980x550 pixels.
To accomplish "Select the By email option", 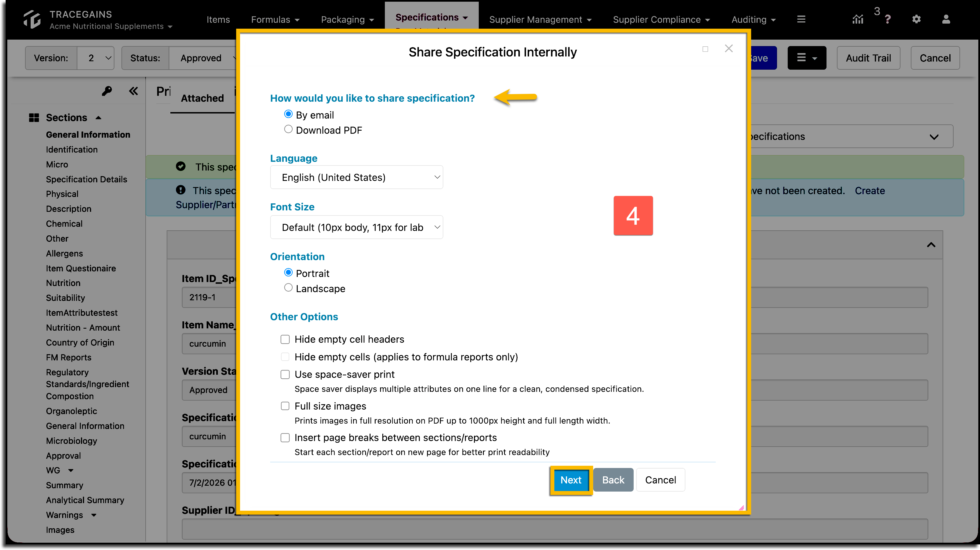I will tap(288, 114).
